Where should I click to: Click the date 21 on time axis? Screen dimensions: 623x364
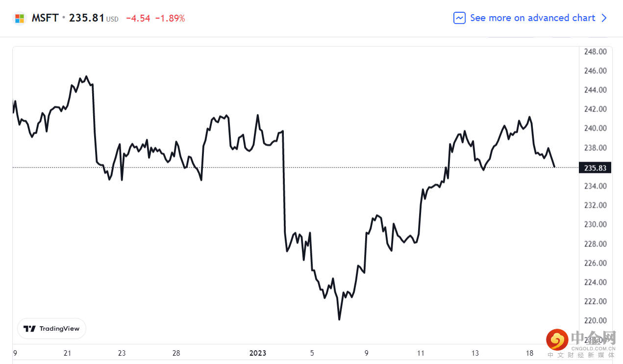click(x=68, y=353)
